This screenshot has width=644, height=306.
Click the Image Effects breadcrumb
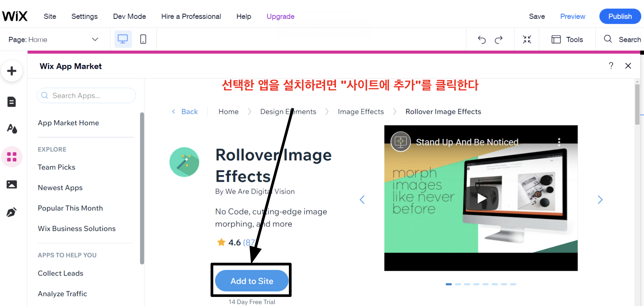click(361, 112)
